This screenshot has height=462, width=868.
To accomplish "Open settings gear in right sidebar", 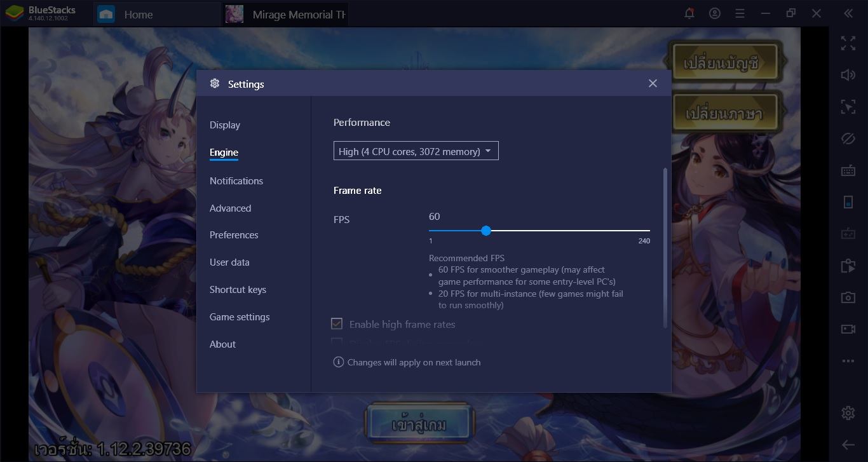I will pyautogui.click(x=848, y=413).
